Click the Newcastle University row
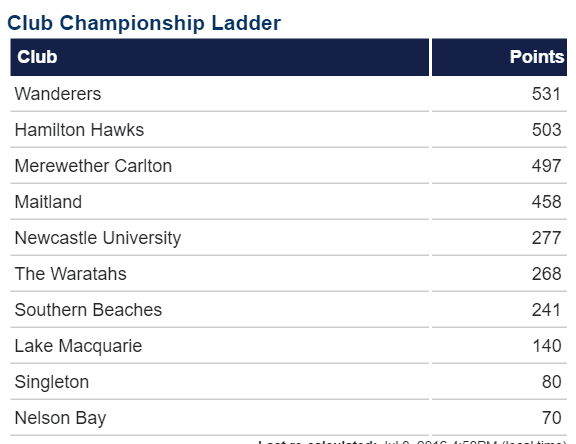576x444 pixels. coord(288,238)
